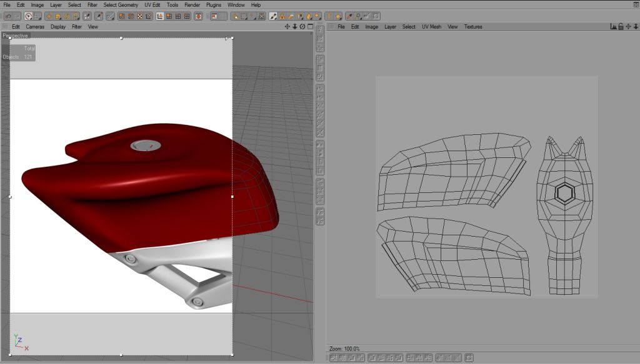Click the hexagon in the top-view UV island
Viewport: 640px width, 364px height.
point(564,194)
